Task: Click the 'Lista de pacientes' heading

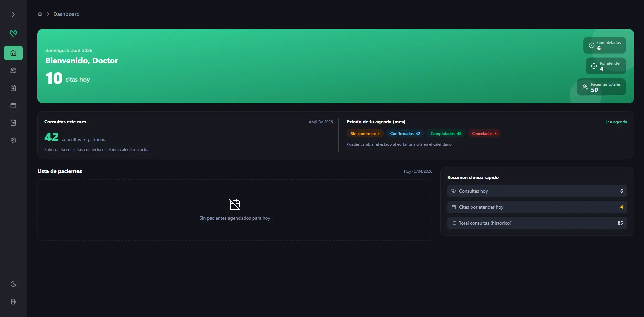Action: pos(60,171)
